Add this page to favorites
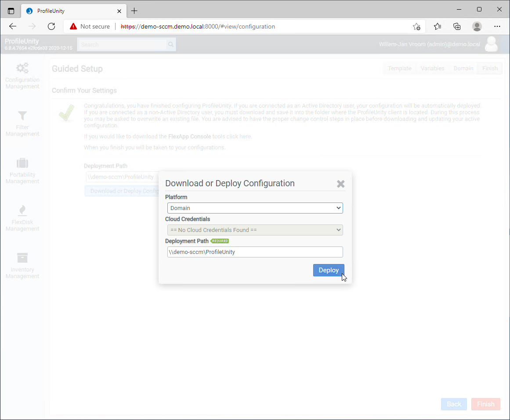 pyautogui.click(x=416, y=26)
